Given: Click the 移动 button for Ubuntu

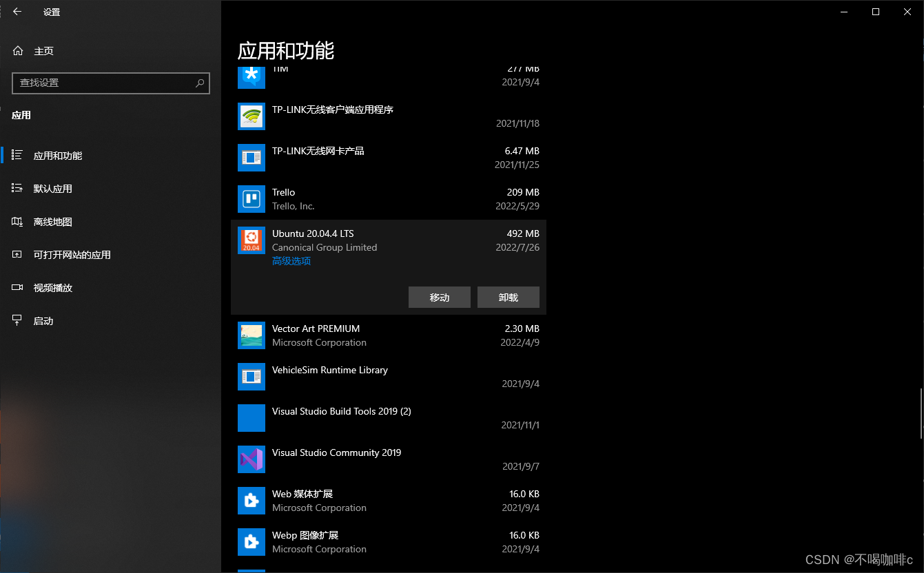Looking at the screenshot, I should pyautogui.click(x=440, y=298).
